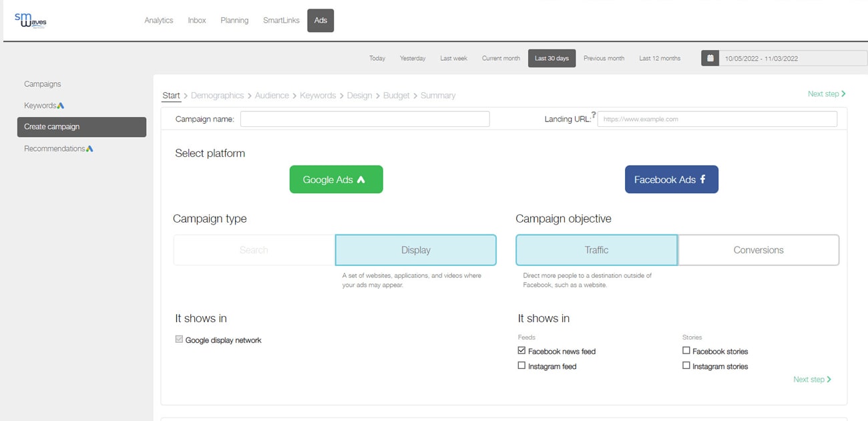
Task: Select the Ads tab
Action: click(x=320, y=21)
